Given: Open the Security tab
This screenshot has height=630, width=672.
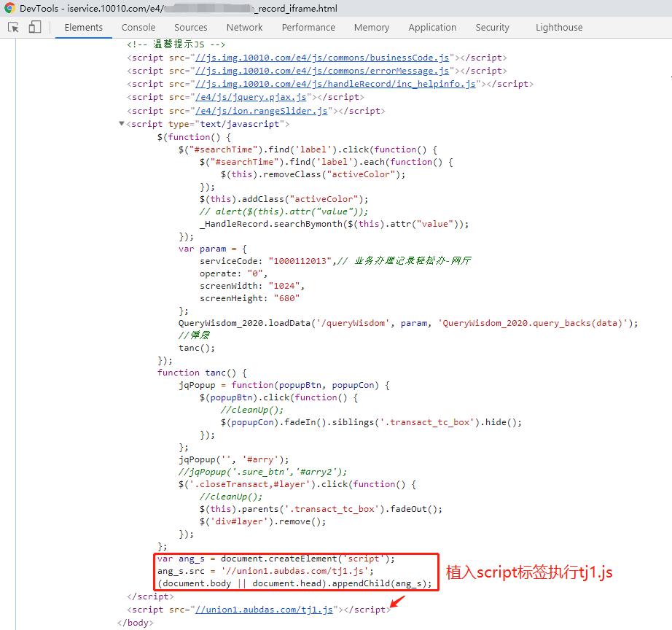Looking at the screenshot, I should 492,28.
